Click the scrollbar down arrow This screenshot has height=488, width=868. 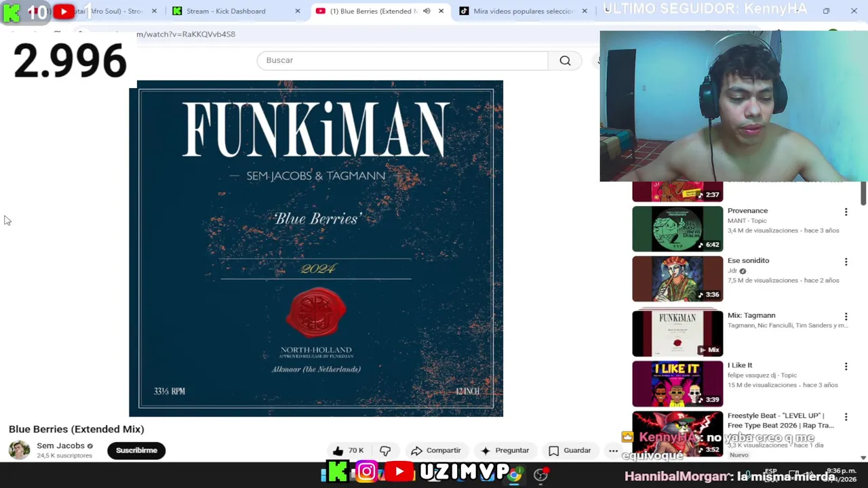pyautogui.click(x=863, y=458)
